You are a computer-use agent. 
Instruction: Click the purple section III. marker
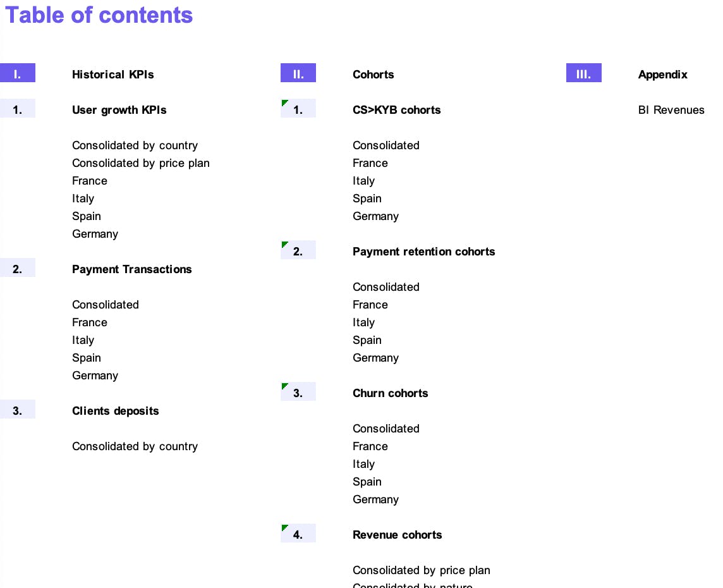(583, 73)
